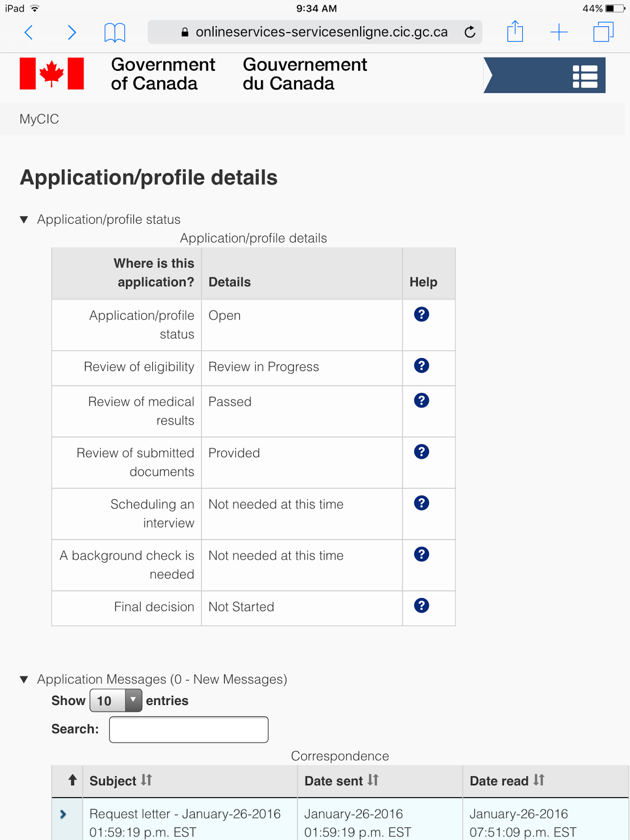630x840 pixels.
Task: Tap the Safari share icon
Action: [515, 31]
